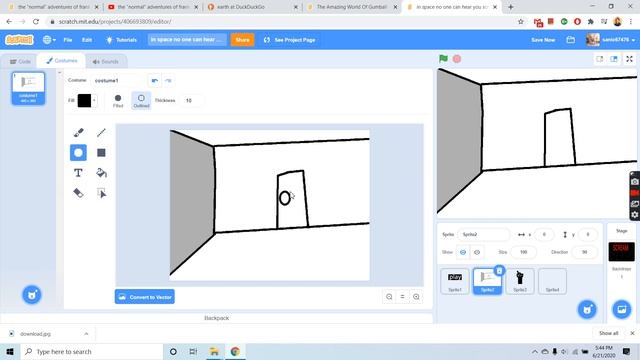640x360 pixels.
Task: Open the My Stuff folder icon
Action: 571,40
